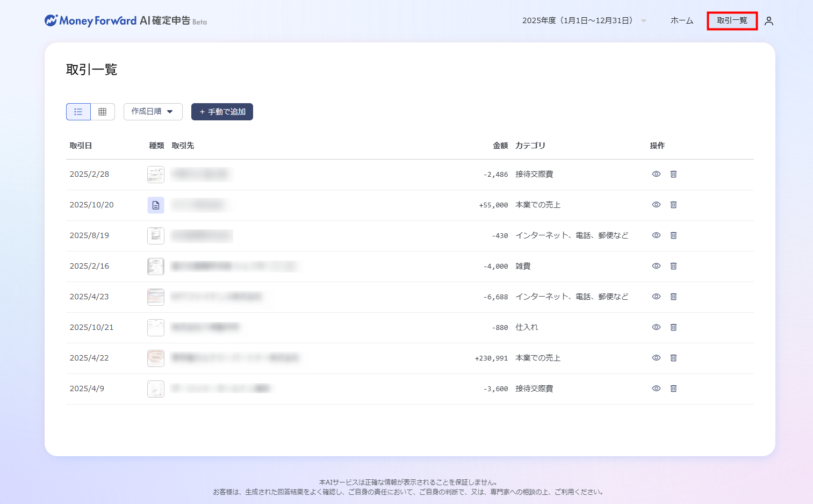Viewport: 813px width, 504px height.
Task: Open the 取引一覧 navigation item
Action: pyautogui.click(x=732, y=20)
